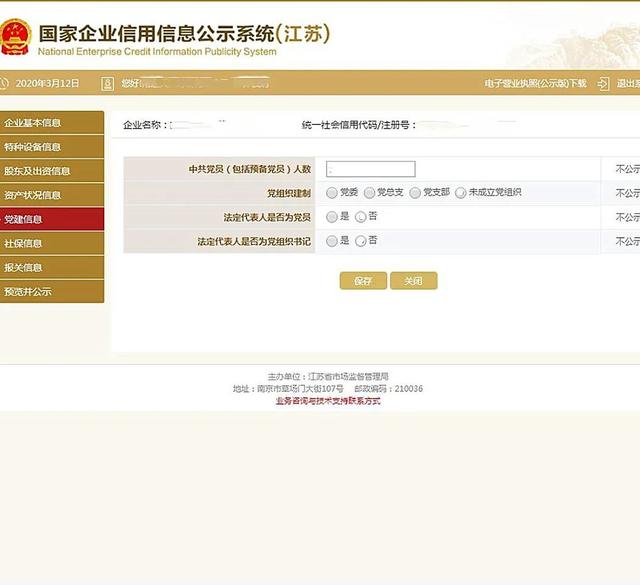Choose 否 for 法定代表人是否为党员
The width and height of the screenshot is (640, 585).
point(360,217)
